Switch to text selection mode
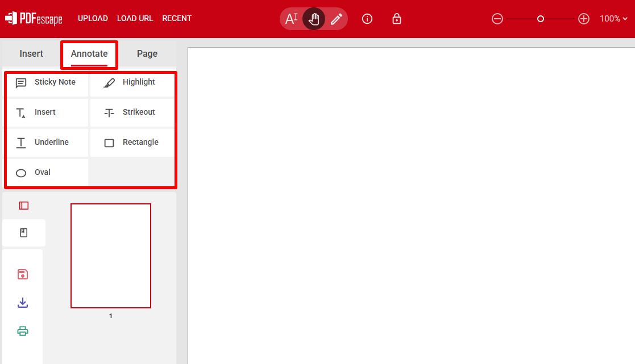The image size is (635, 364). pos(292,18)
